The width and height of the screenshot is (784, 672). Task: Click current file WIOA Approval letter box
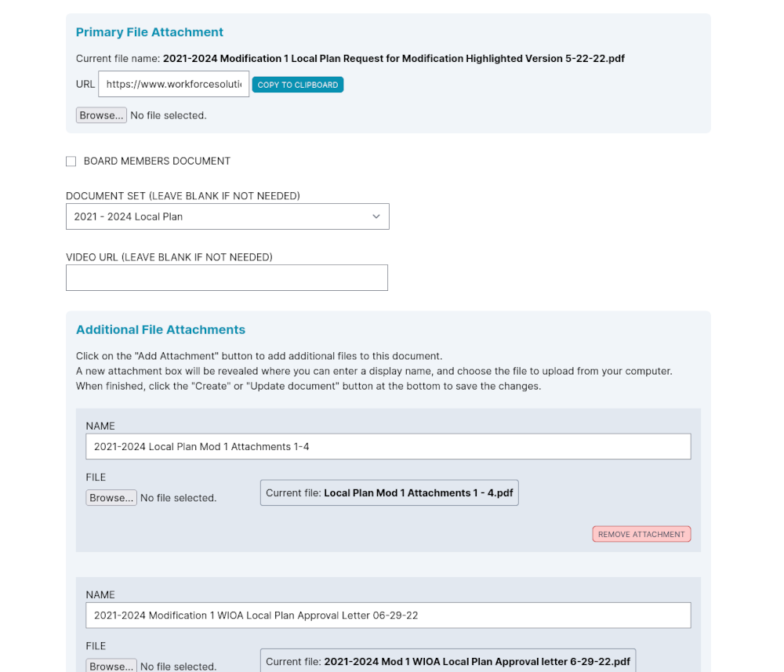pos(448,661)
